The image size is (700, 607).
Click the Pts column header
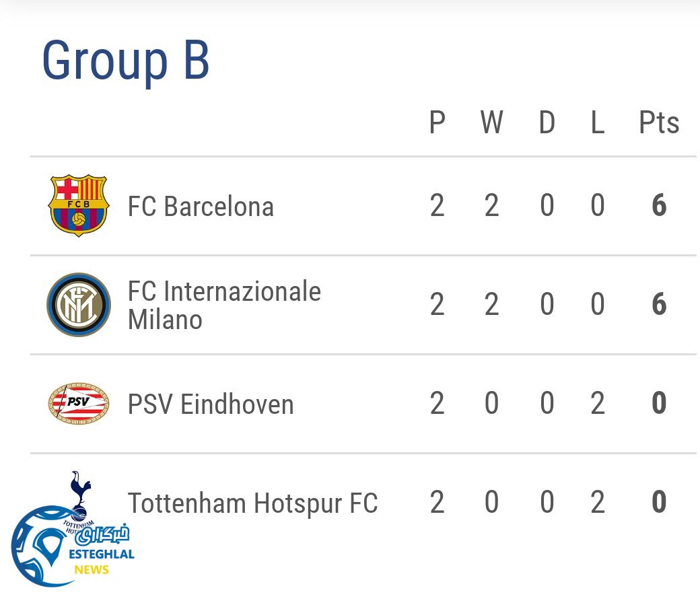658,123
